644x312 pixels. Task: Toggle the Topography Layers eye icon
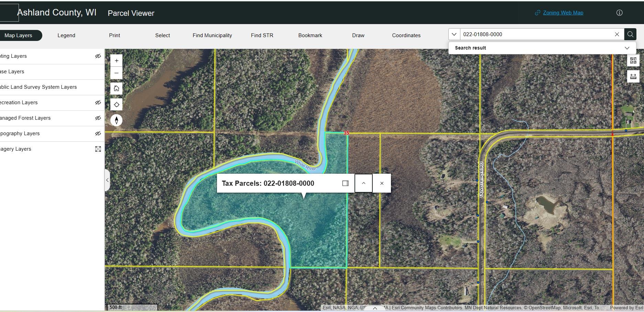point(98,133)
